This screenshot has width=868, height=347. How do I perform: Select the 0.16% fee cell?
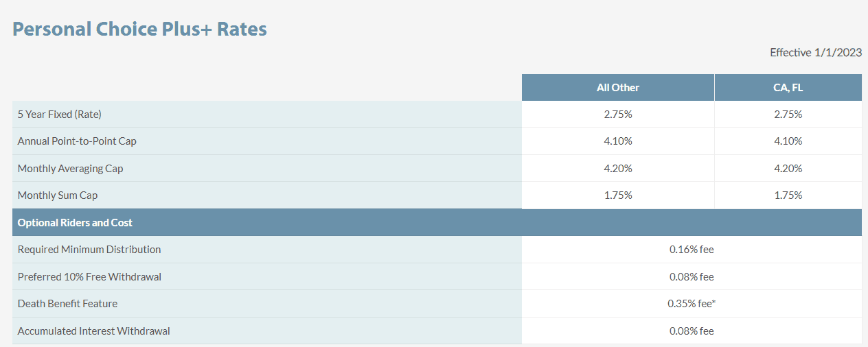[x=692, y=250]
